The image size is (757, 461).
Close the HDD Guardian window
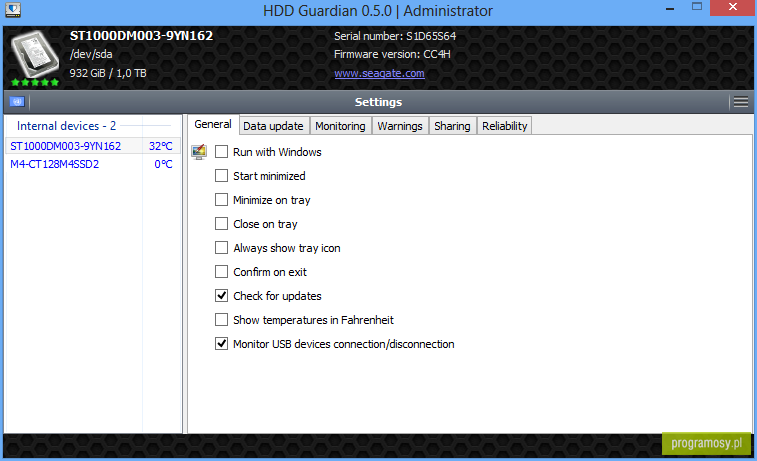pos(733,7)
